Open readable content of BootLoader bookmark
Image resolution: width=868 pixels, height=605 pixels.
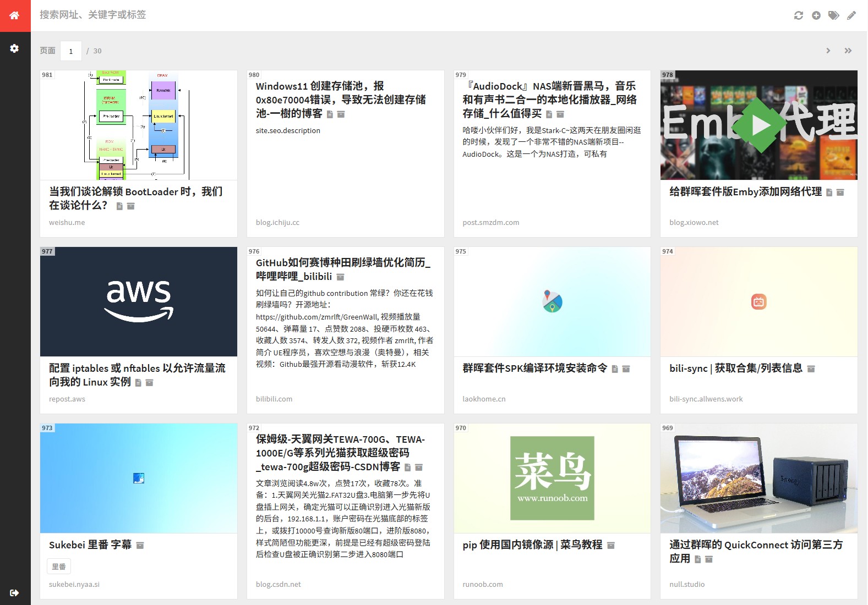coord(119,206)
